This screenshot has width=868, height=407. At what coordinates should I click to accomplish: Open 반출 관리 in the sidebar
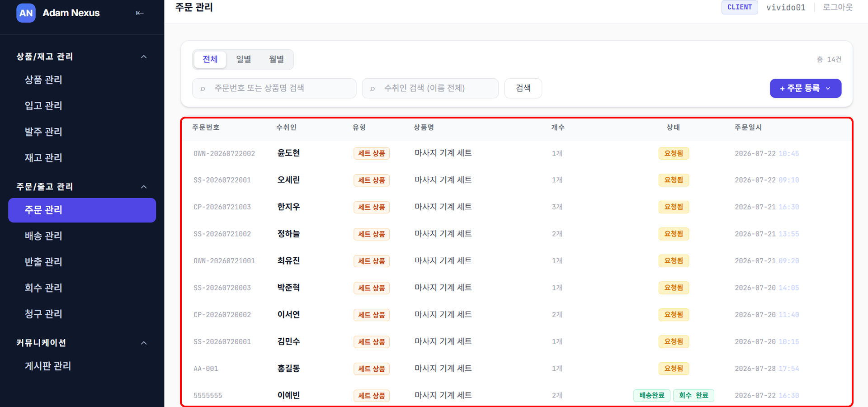pos(43,262)
